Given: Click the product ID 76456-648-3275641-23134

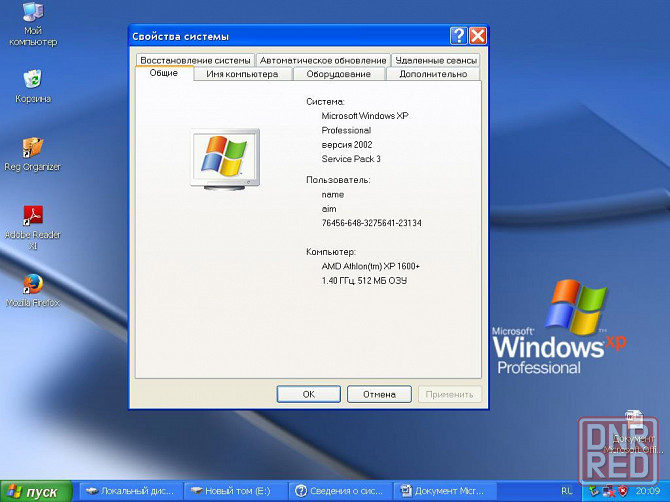Looking at the screenshot, I should click(x=371, y=223).
